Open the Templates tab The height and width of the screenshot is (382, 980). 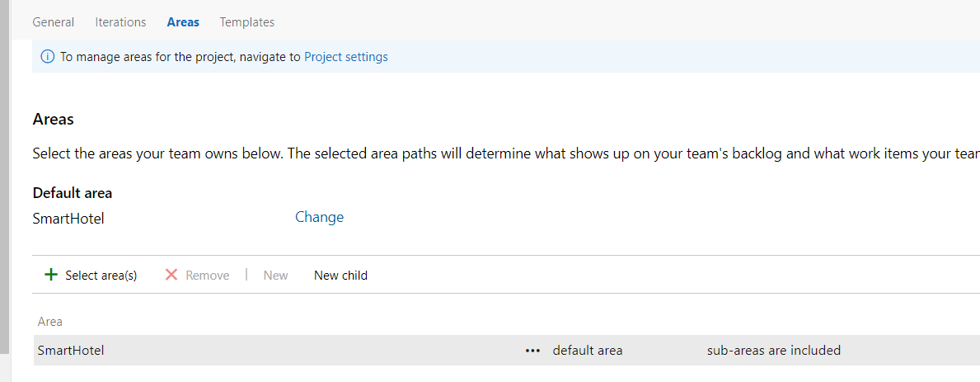click(247, 22)
